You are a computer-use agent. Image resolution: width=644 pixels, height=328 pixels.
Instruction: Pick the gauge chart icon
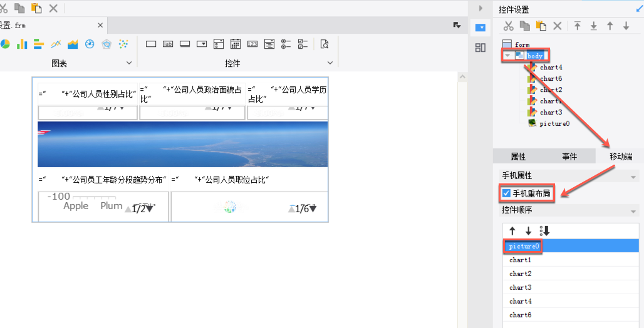click(90, 44)
